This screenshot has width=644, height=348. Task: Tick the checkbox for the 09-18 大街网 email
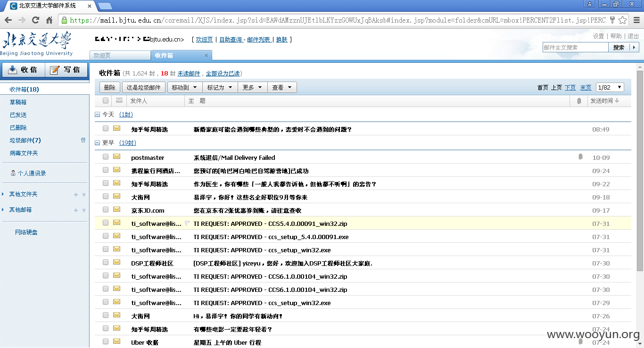[x=106, y=197]
